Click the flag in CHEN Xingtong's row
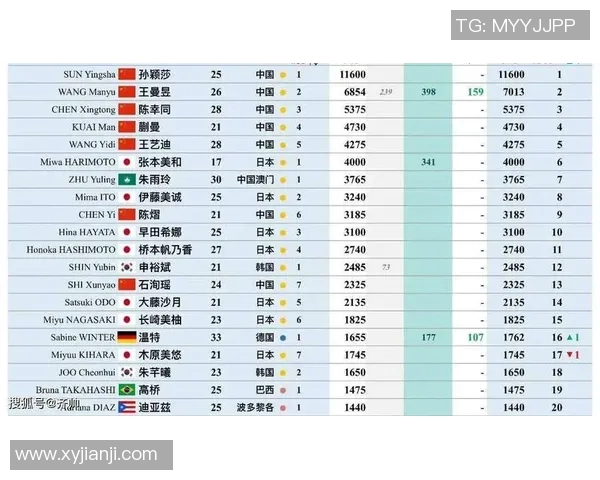Image resolution: width=600 pixels, height=480 pixels. [x=127, y=109]
